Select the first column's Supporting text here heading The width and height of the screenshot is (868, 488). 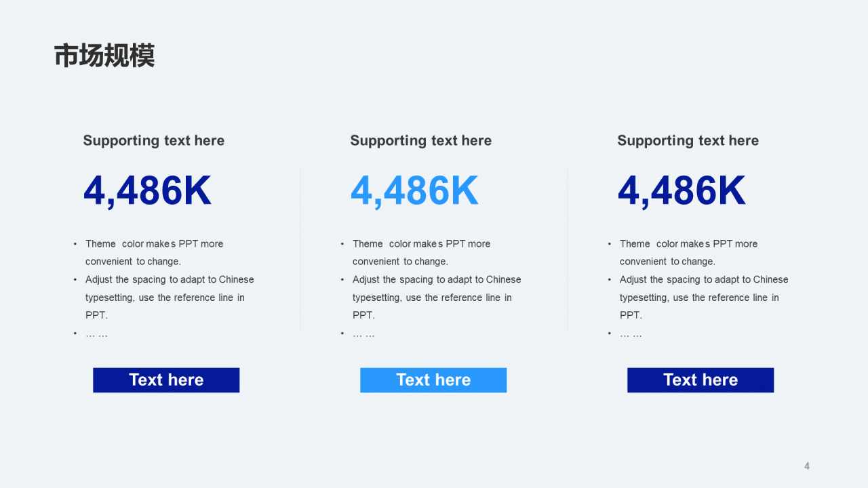point(154,141)
